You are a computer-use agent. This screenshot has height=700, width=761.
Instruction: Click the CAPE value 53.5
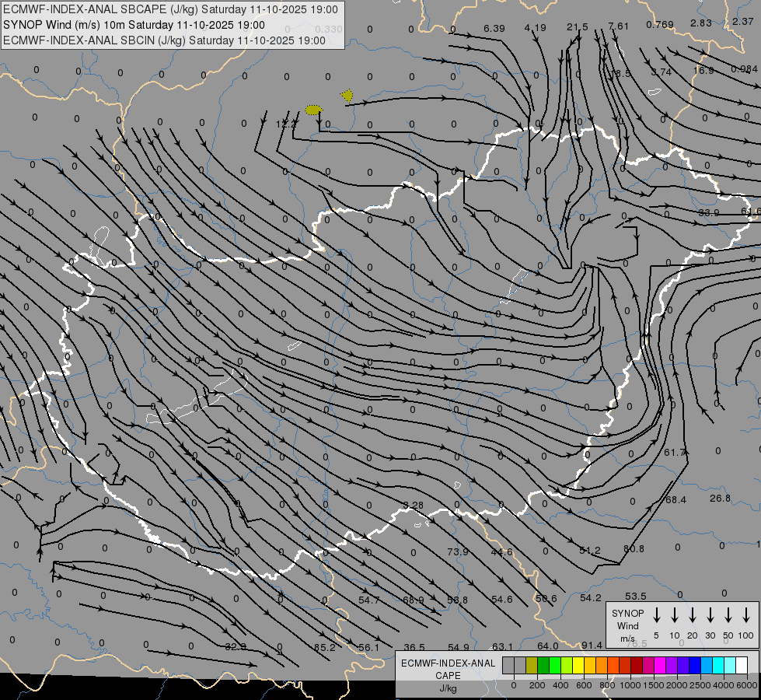635,596
